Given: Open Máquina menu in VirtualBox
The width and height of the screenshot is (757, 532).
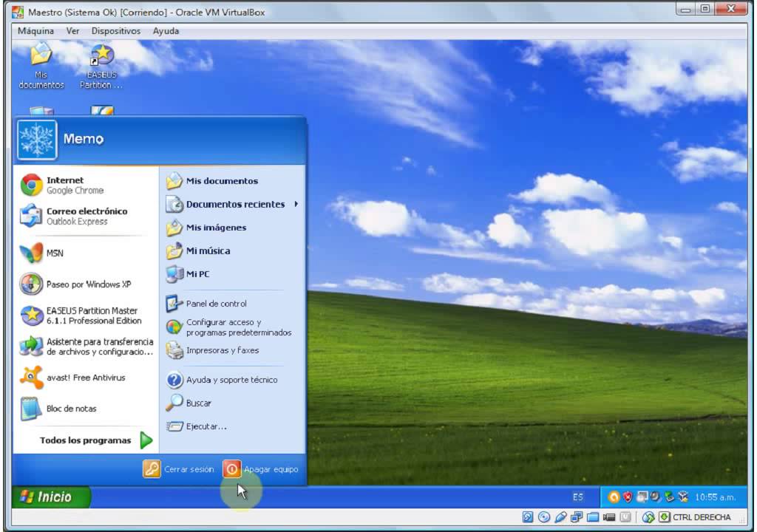Looking at the screenshot, I should click(x=35, y=31).
